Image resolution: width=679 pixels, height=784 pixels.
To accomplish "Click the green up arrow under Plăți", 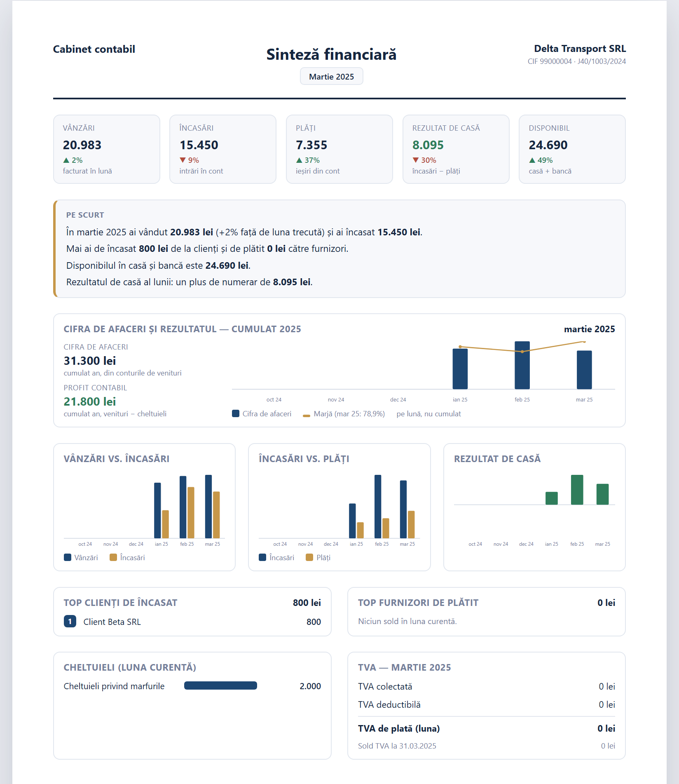I will (299, 160).
